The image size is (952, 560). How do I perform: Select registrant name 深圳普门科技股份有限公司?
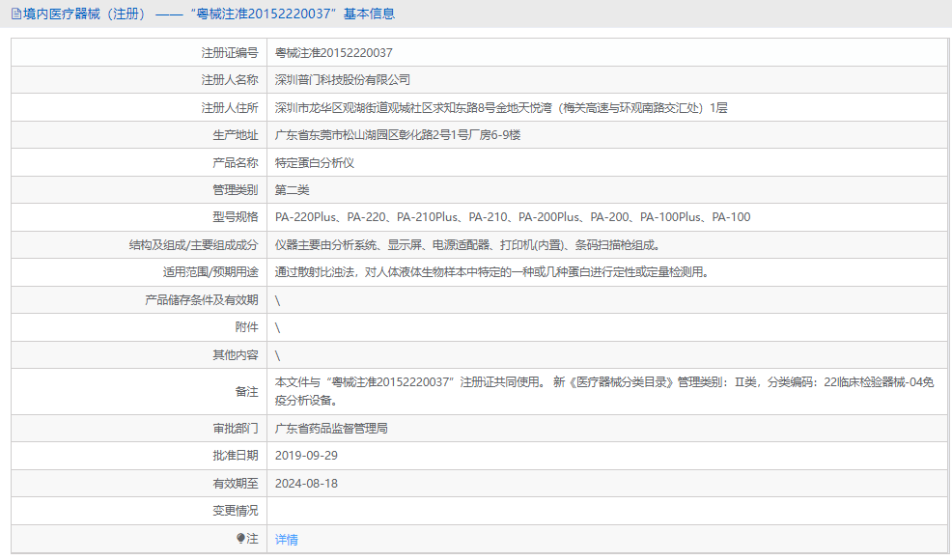(343, 80)
